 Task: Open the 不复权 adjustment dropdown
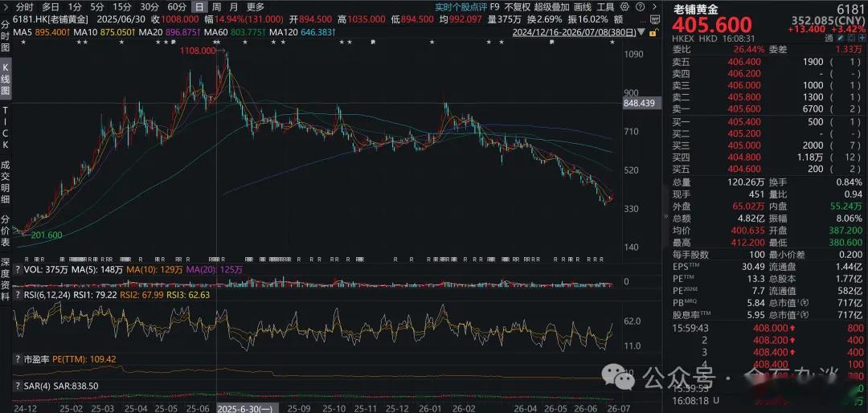[518, 6]
